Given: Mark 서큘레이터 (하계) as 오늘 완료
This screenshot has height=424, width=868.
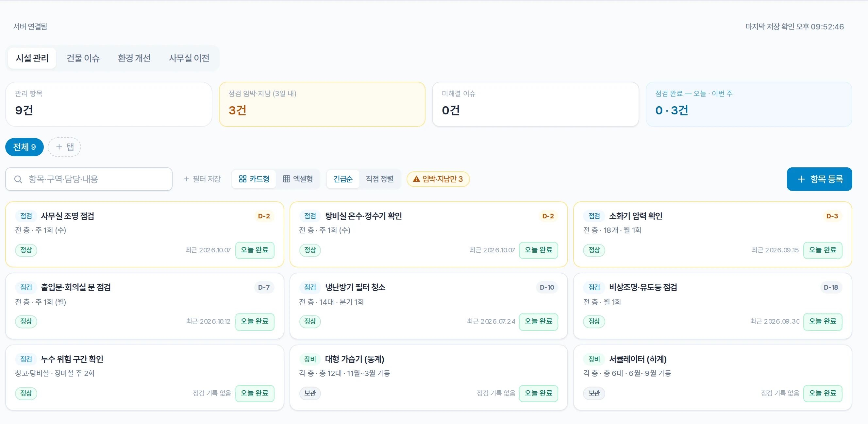Looking at the screenshot, I should point(823,393).
